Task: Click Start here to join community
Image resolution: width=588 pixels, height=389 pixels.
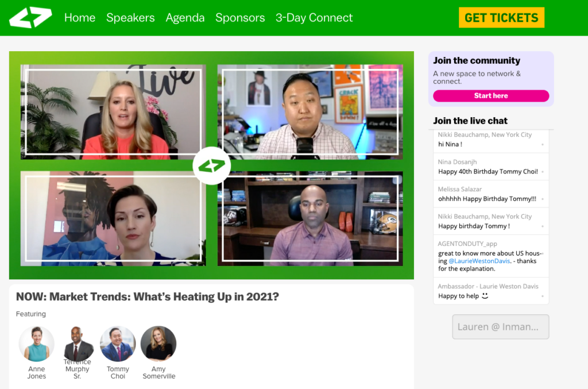Action: (x=491, y=95)
